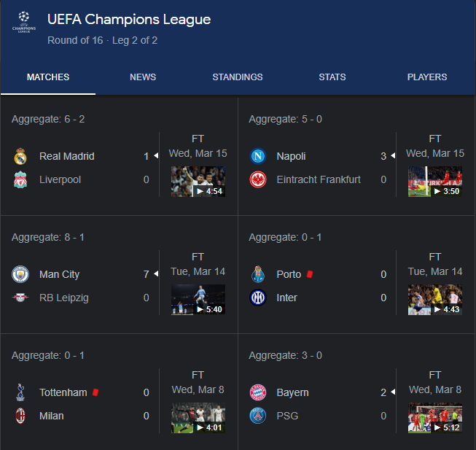Click the Liverpool club crest
Image resolution: width=476 pixels, height=450 pixels.
[20, 179]
